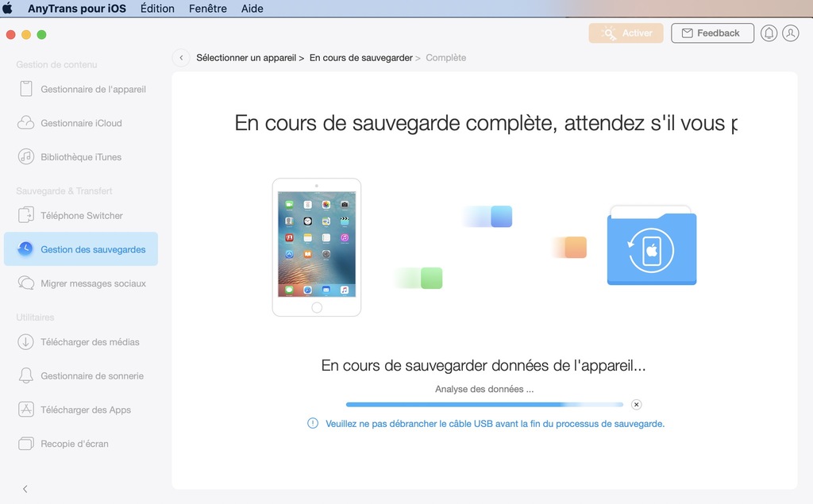The width and height of the screenshot is (813, 504).
Task: Click the blue backup folder icon
Action: [x=652, y=245]
